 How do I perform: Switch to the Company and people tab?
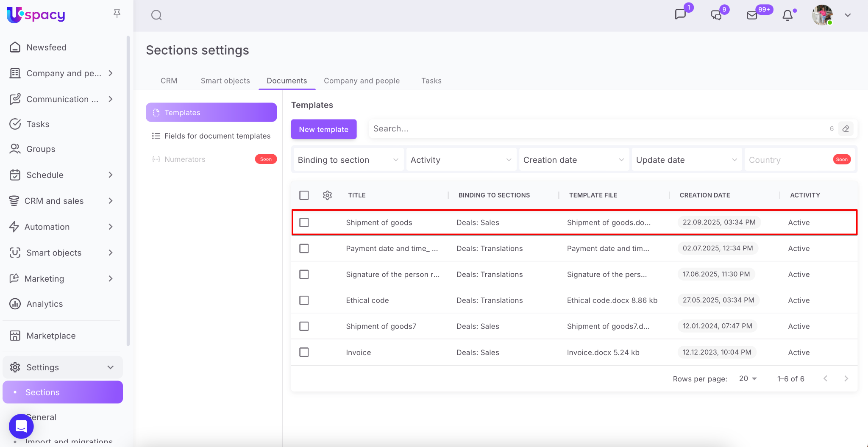click(x=362, y=81)
